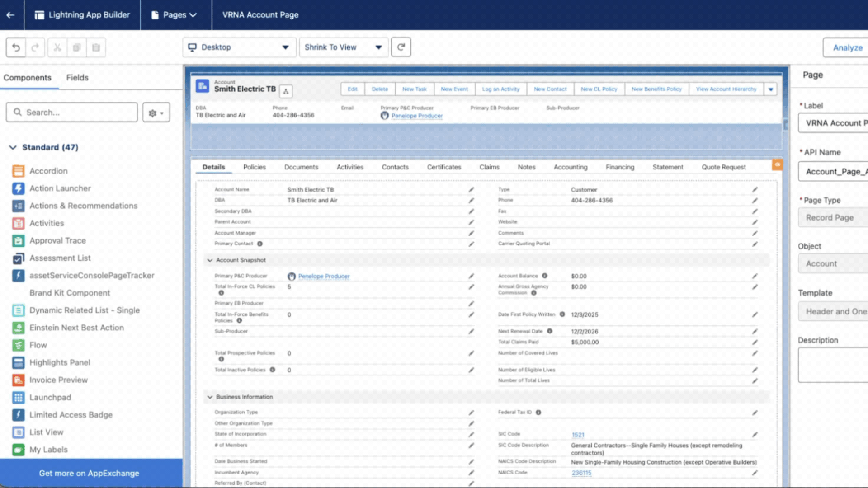Click the Label input field

pos(833,123)
